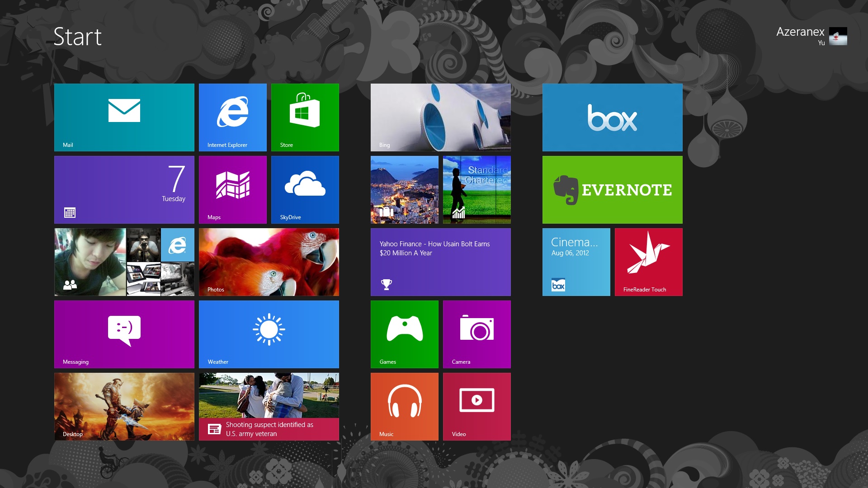868x488 pixels.
Task: Open the Music headphones tile
Action: point(404,406)
